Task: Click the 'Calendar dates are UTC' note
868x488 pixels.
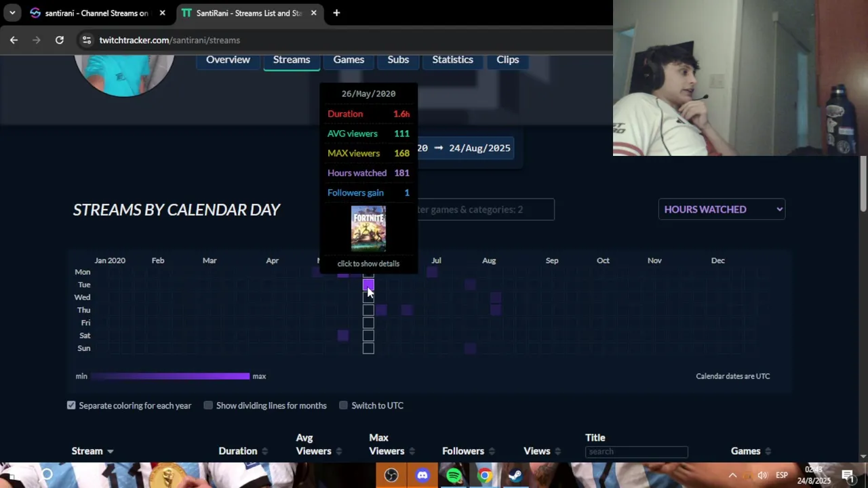Action: pos(733,376)
